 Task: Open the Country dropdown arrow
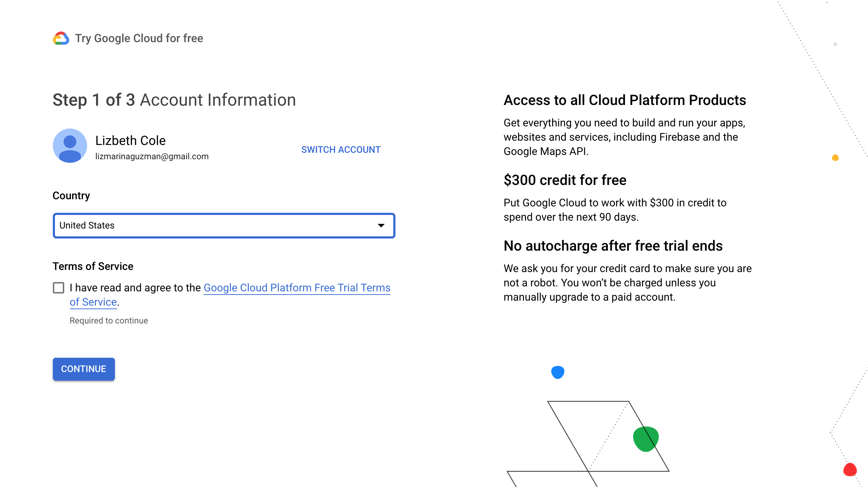[381, 226]
